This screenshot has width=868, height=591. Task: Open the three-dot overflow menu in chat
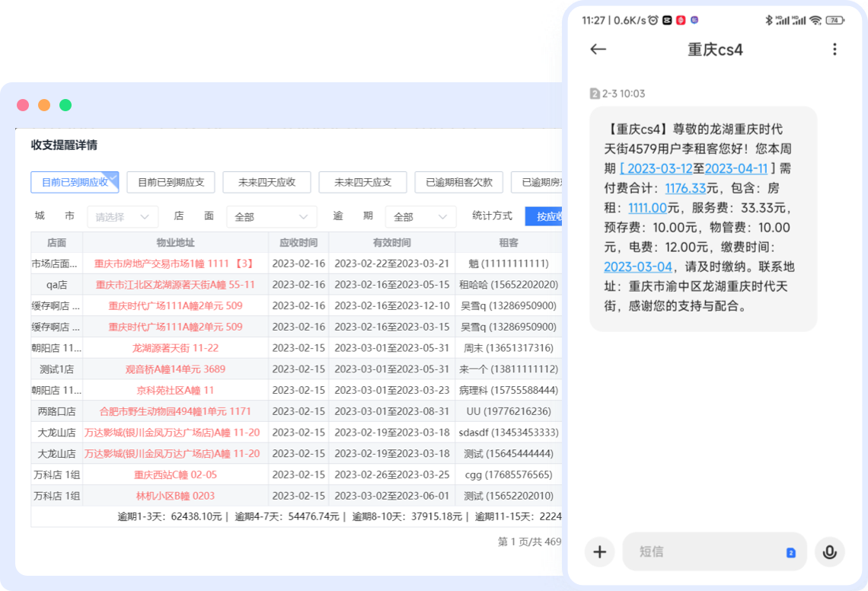835,50
